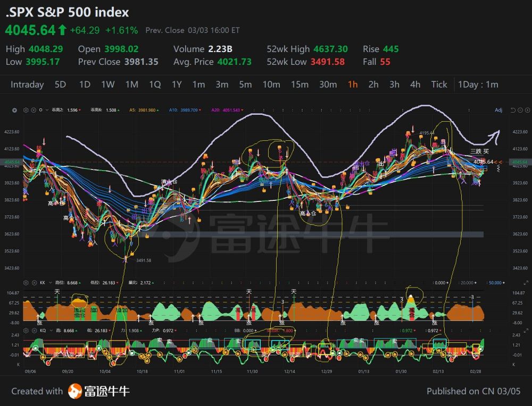Viewport: 532px width, 406px height.
Task: Choose the 1m minute timeframe
Action: (x=198, y=84)
